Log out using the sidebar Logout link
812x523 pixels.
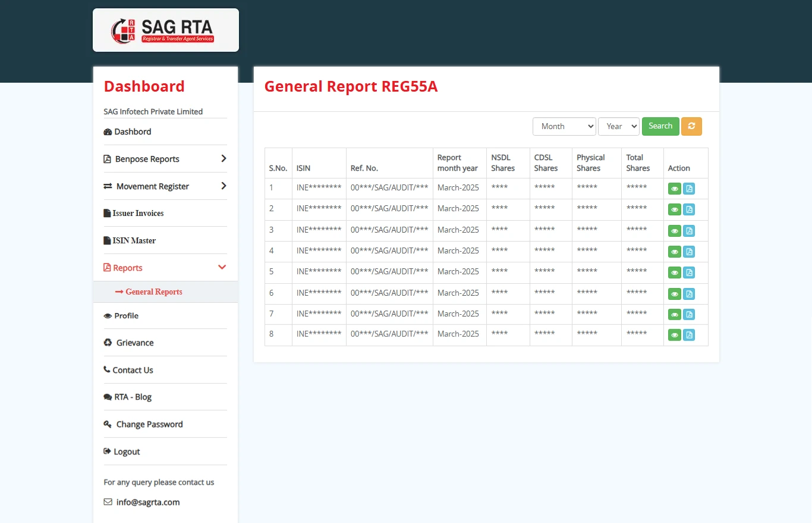[x=127, y=452]
